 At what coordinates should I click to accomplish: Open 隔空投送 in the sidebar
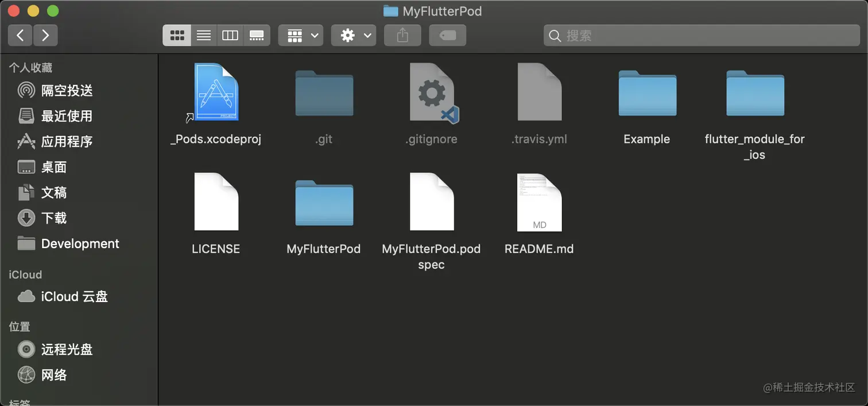tap(55, 90)
